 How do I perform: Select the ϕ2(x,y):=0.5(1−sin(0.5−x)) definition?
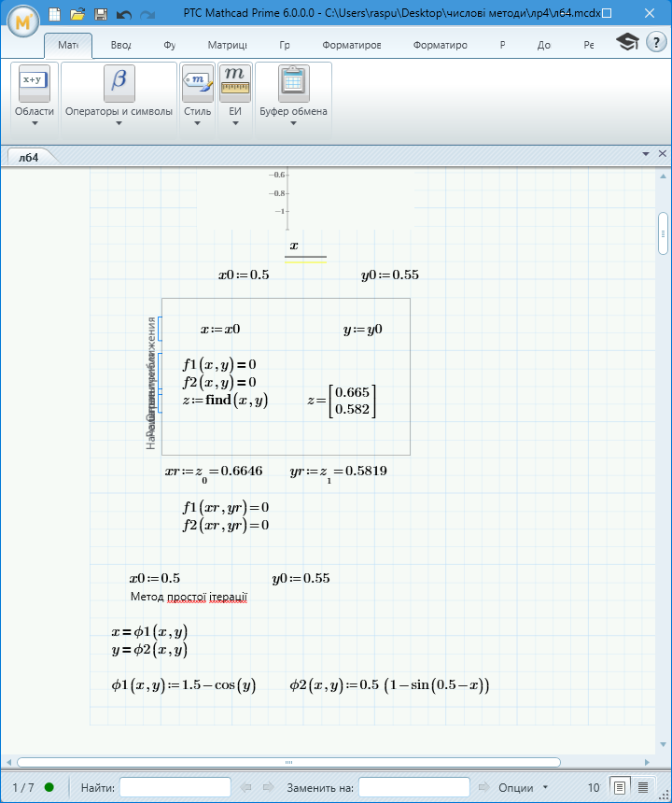(389, 685)
